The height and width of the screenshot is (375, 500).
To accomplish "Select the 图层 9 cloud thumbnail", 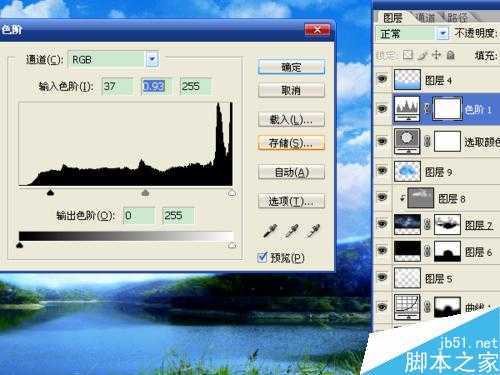I will point(407,171).
